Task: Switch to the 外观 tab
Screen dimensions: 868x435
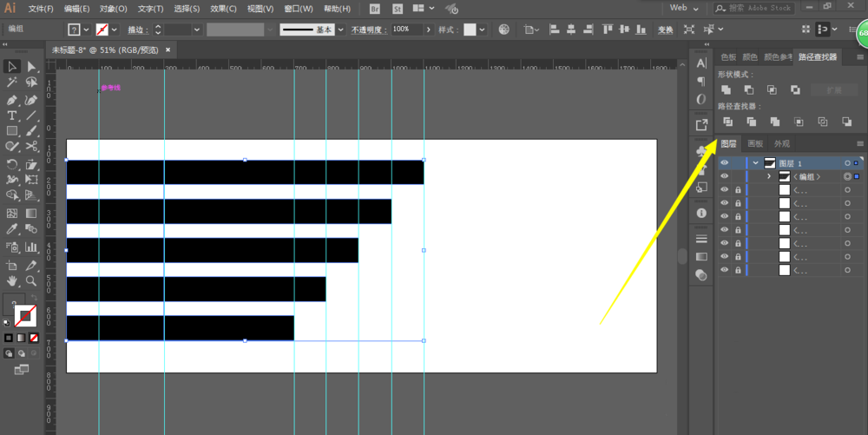Action: (x=782, y=144)
